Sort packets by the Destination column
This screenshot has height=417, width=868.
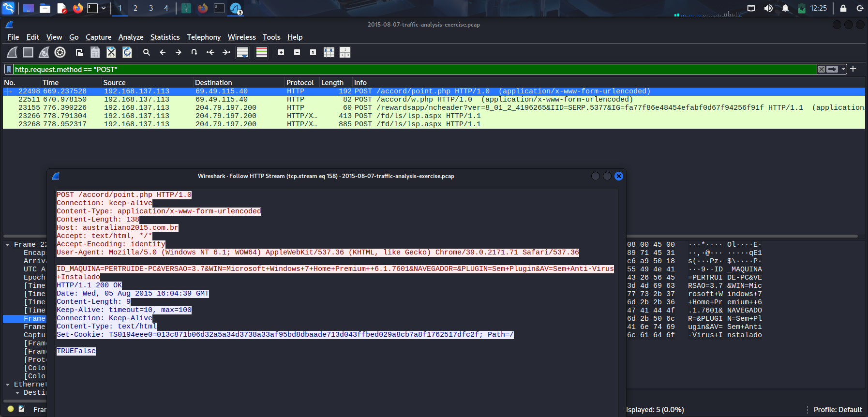[239, 83]
